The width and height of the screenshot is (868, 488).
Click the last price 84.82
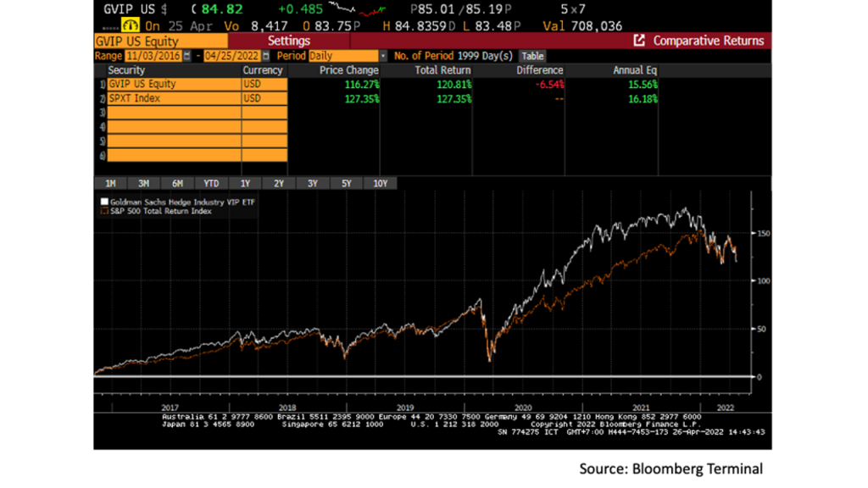[x=222, y=8]
